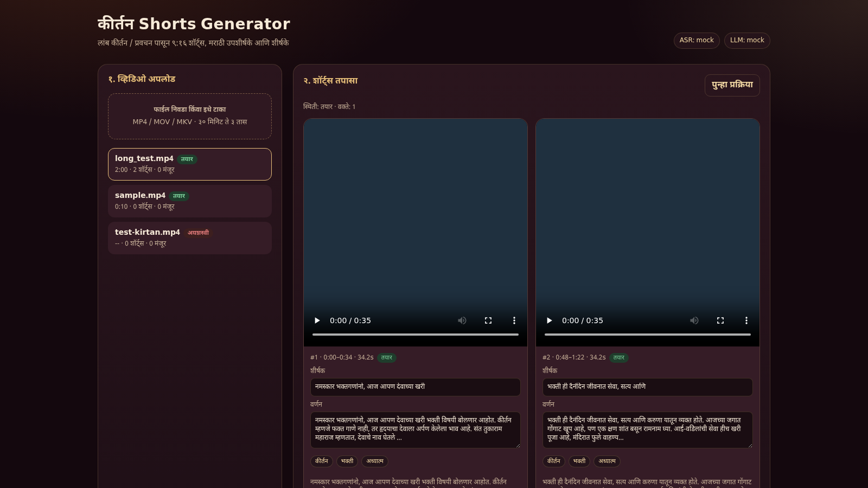Click the तयार status badge of short #1
The width and height of the screenshot is (868, 488).
[387, 358]
